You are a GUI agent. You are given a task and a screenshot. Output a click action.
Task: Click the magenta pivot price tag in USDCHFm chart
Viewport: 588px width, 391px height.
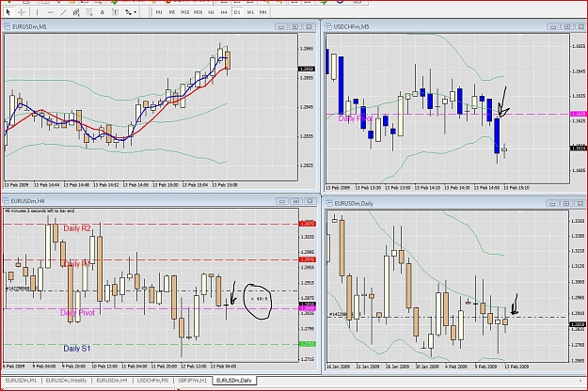pos(579,114)
